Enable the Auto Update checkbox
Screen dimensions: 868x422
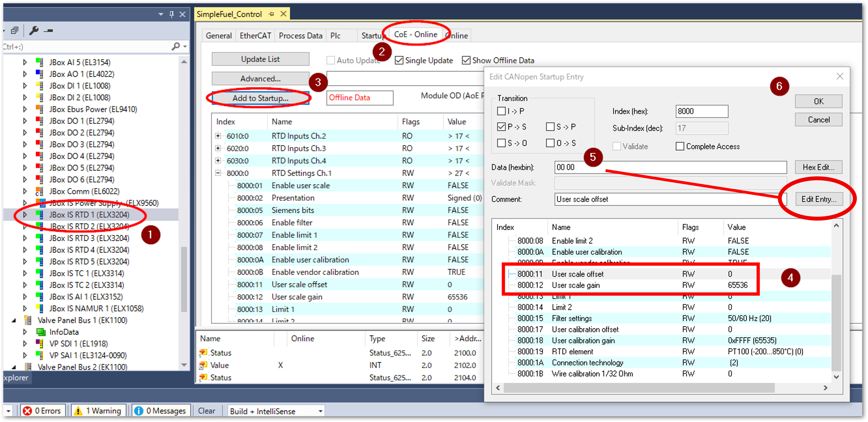pos(331,61)
